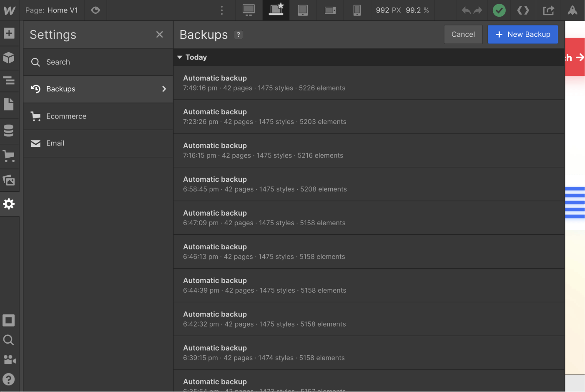Screen dimensions: 585x392
Task: Open code export view
Action: (x=523, y=10)
